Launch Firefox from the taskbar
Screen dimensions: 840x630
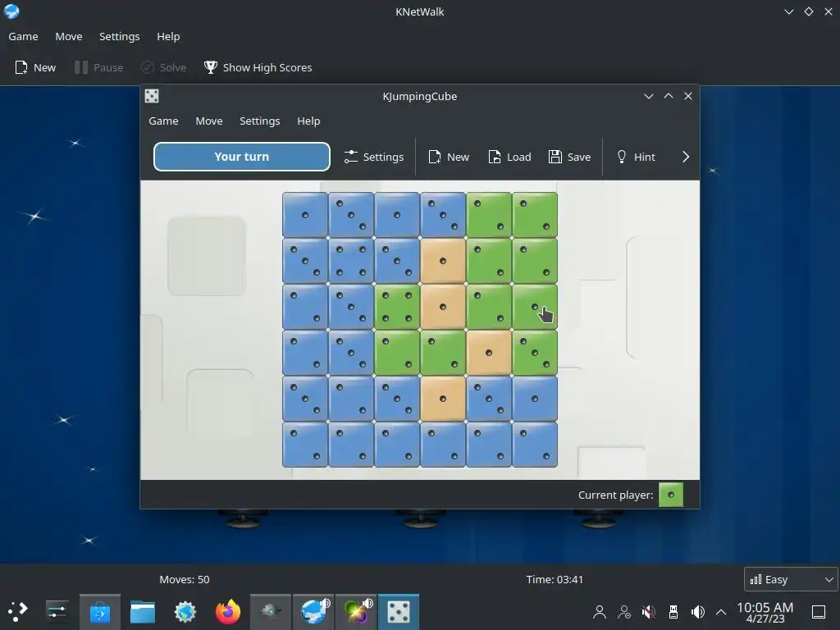pos(228,611)
